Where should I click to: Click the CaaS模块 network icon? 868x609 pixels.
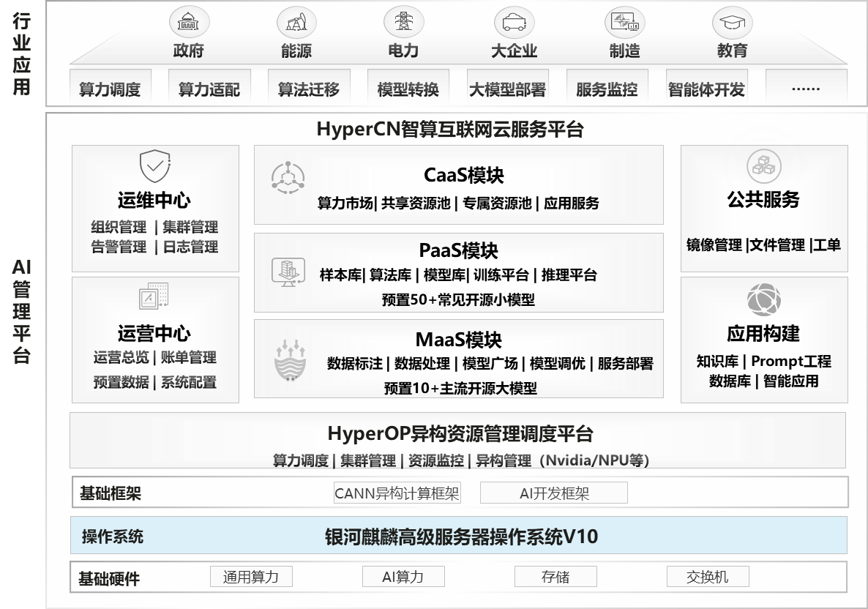(287, 178)
